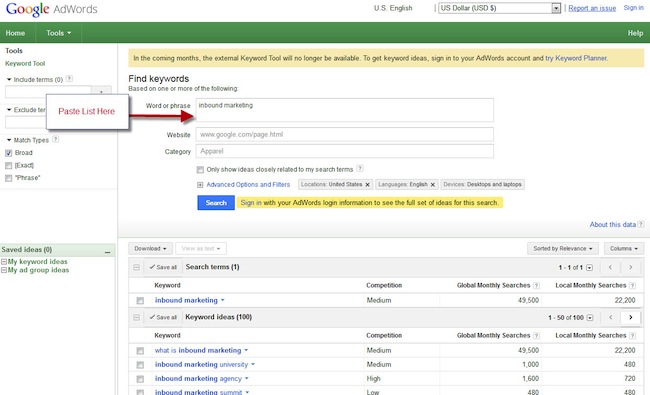Screen dimensions: 650x395
Task: Go to previous page of Keyword ideas
Action: [x=610, y=317]
